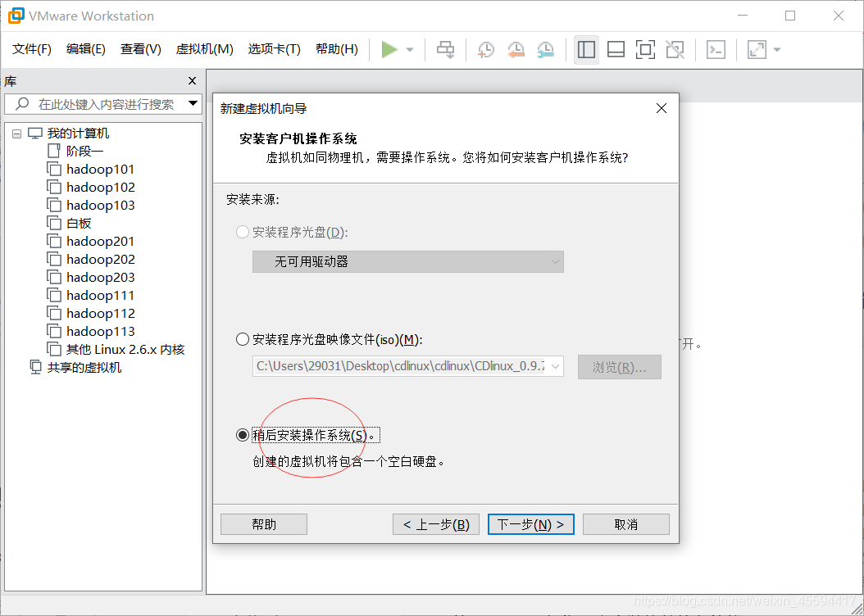
Task: Click the hadoop101 VM icon
Action: [x=54, y=169]
